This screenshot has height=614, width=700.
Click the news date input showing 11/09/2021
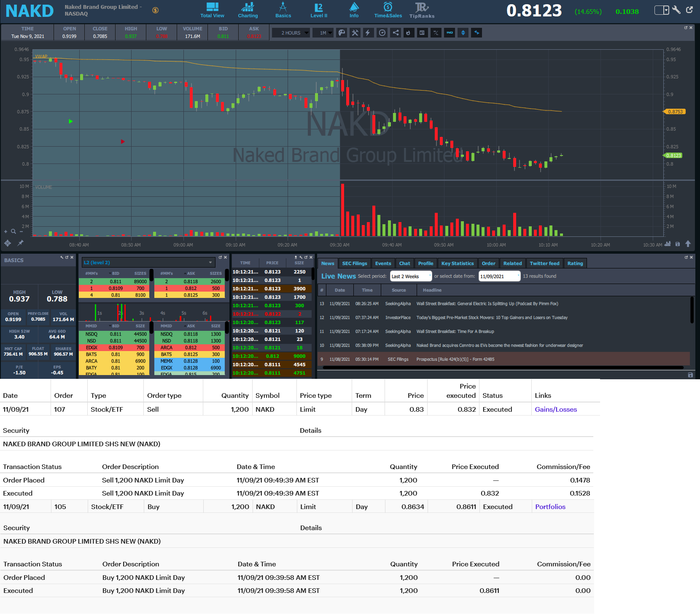[x=499, y=276]
